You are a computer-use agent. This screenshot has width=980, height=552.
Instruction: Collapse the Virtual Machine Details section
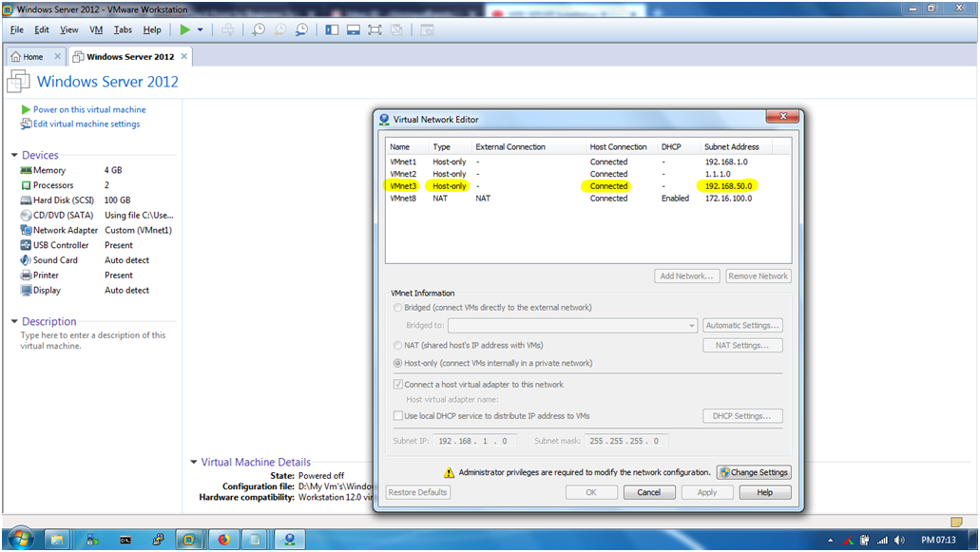pos(194,462)
